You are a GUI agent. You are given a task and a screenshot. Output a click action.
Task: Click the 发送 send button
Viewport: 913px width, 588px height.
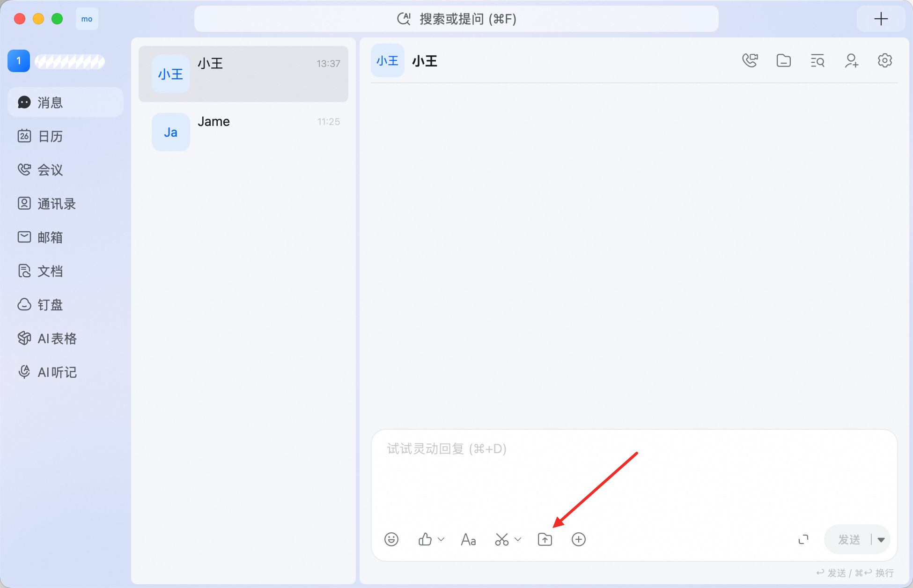click(x=849, y=540)
